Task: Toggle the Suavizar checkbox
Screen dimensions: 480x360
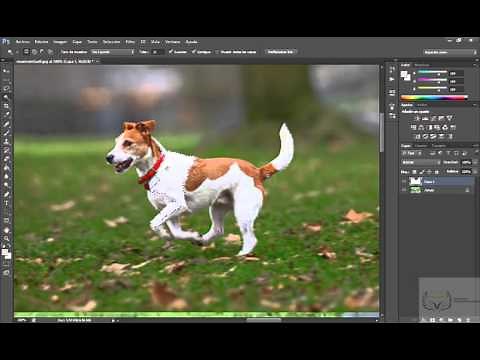Action: pyautogui.click(x=170, y=52)
